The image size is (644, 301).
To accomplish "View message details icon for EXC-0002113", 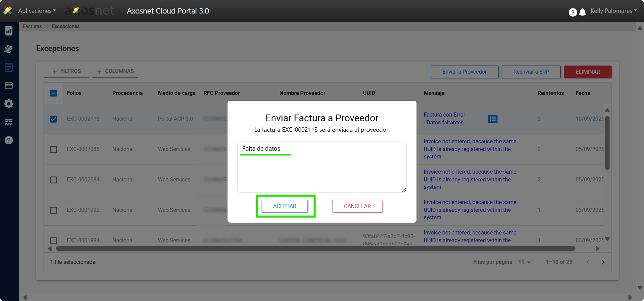I will (x=492, y=119).
